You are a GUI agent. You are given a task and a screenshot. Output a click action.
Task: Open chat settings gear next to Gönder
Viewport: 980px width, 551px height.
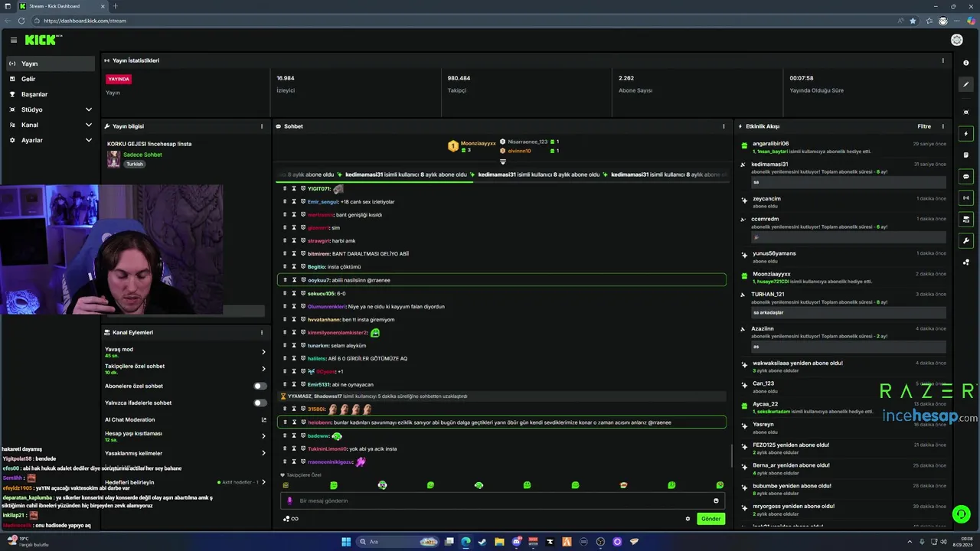coord(688,519)
